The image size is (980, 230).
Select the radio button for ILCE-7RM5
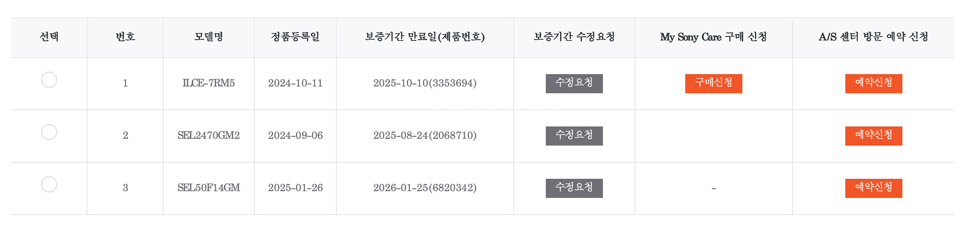coord(49,80)
